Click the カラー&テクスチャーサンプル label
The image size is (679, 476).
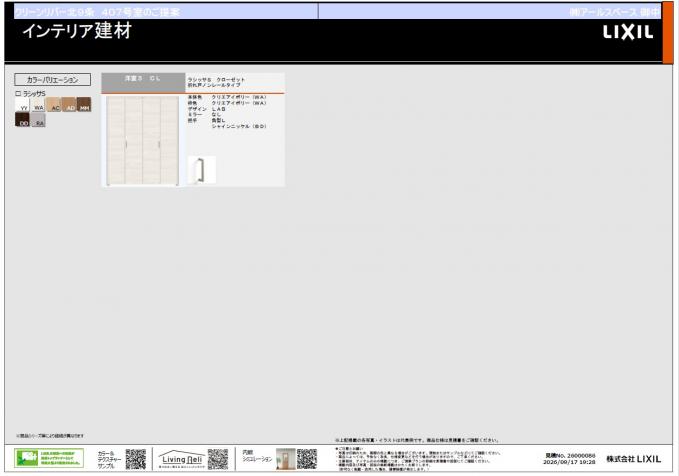[109, 460]
